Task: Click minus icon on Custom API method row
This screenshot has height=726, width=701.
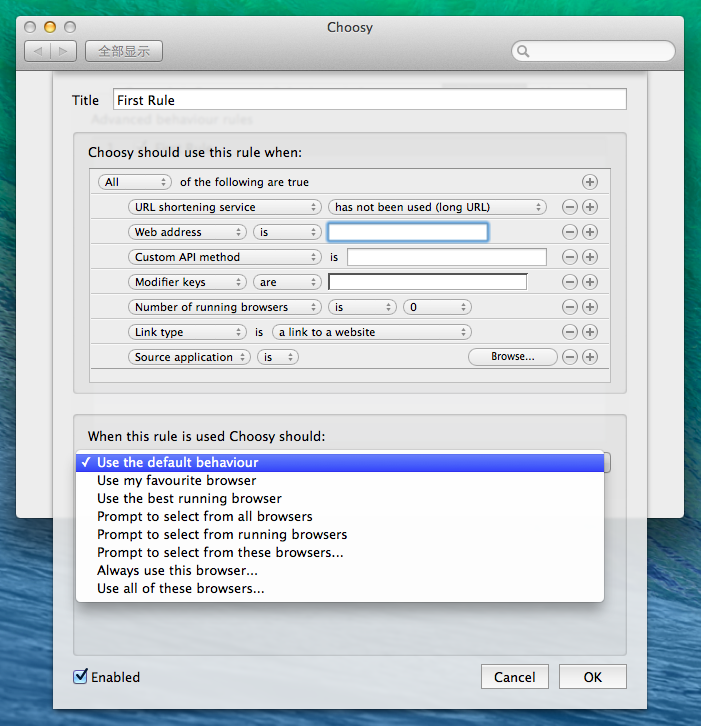Action: 570,257
